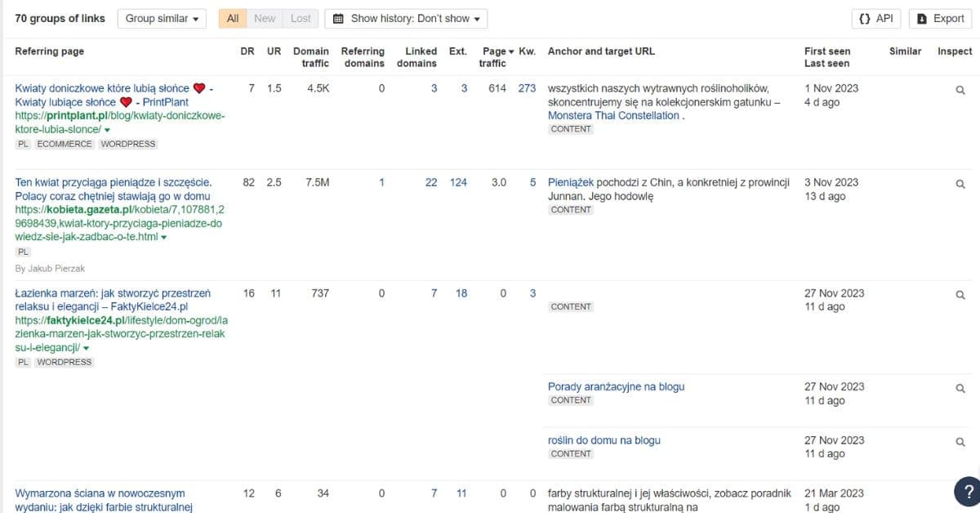Inspect the printplant.pl referring page row
The height and width of the screenshot is (513, 980).
tap(960, 91)
